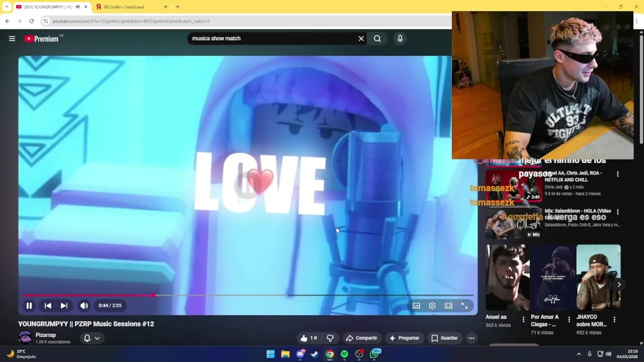Open options for Anuel aa short

(523, 319)
